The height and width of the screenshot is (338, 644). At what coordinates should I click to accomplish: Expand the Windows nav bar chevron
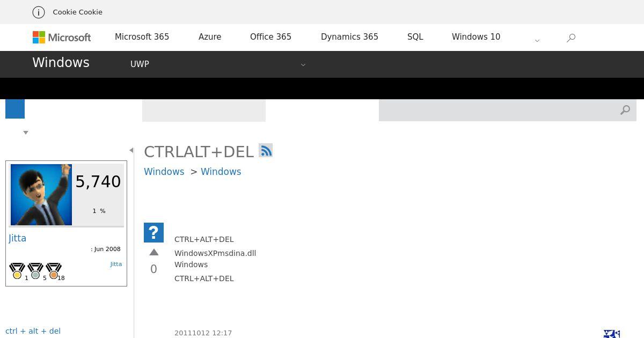[303, 65]
